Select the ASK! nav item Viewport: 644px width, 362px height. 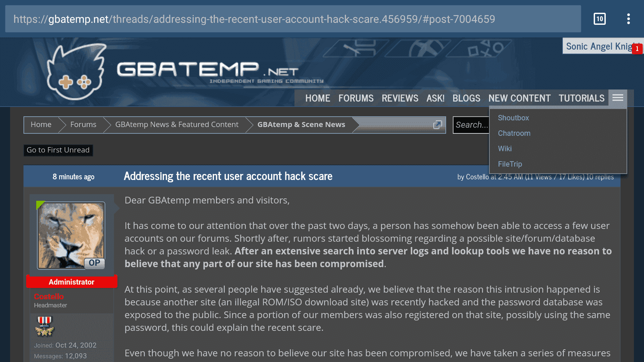[435, 98]
